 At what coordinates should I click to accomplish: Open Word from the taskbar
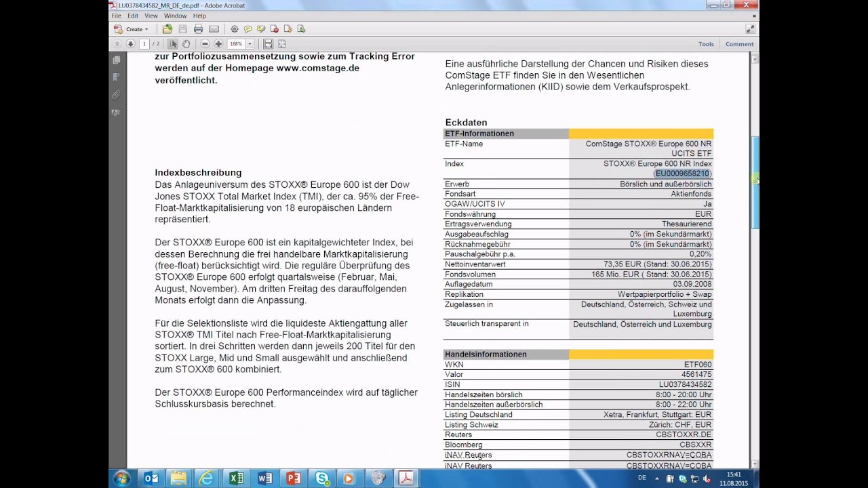(x=264, y=479)
